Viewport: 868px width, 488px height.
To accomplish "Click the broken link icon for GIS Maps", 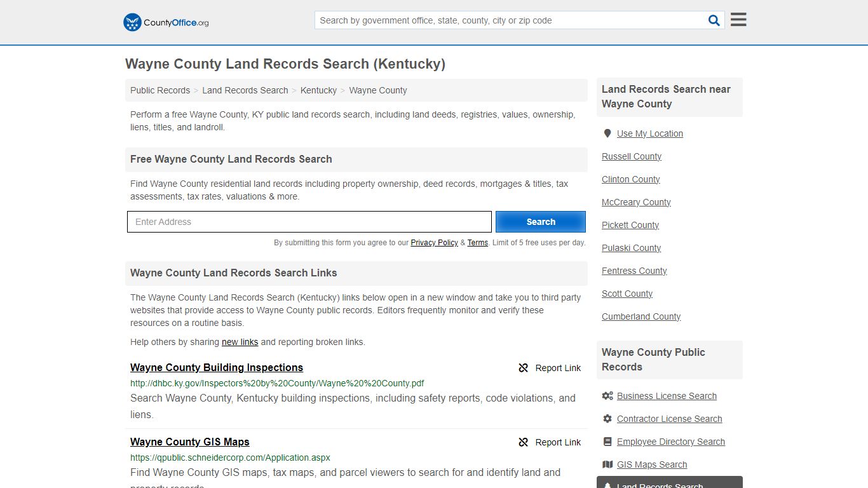I will (524, 442).
